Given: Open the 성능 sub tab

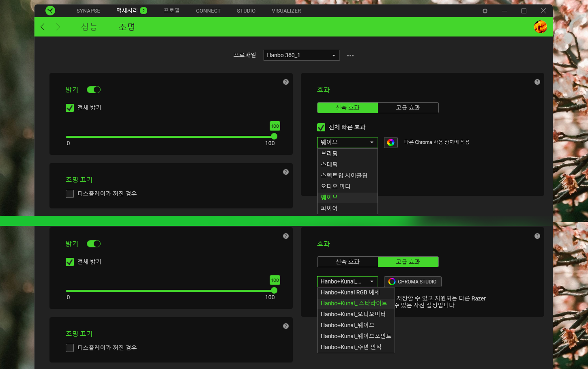Looking at the screenshot, I should (x=89, y=27).
